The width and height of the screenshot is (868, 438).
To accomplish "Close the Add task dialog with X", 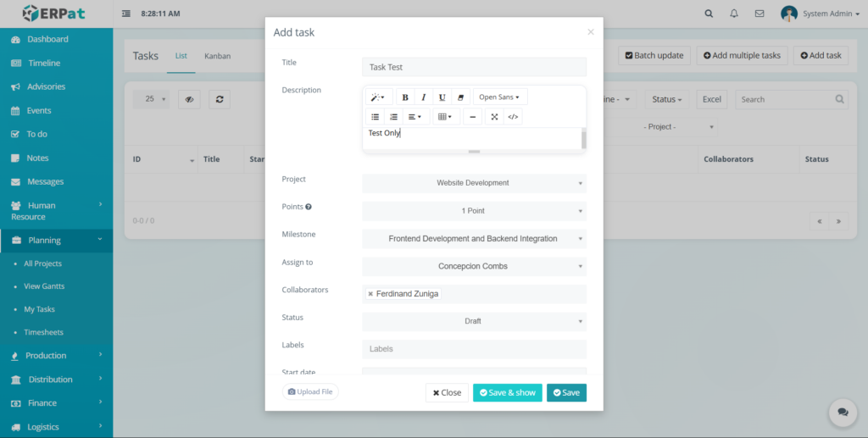I will tap(591, 32).
